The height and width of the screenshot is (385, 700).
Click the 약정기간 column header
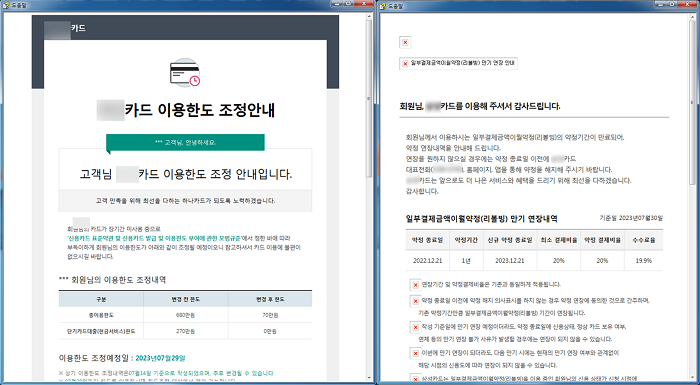466,240
